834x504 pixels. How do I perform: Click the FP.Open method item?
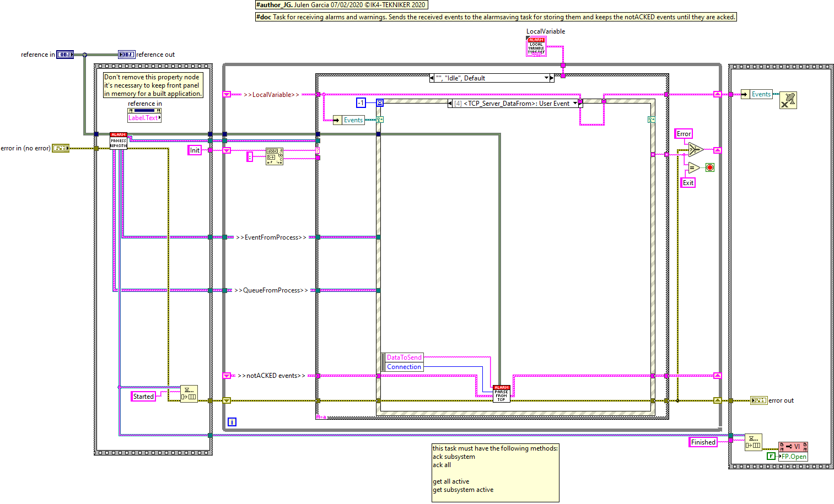(793, 457)
